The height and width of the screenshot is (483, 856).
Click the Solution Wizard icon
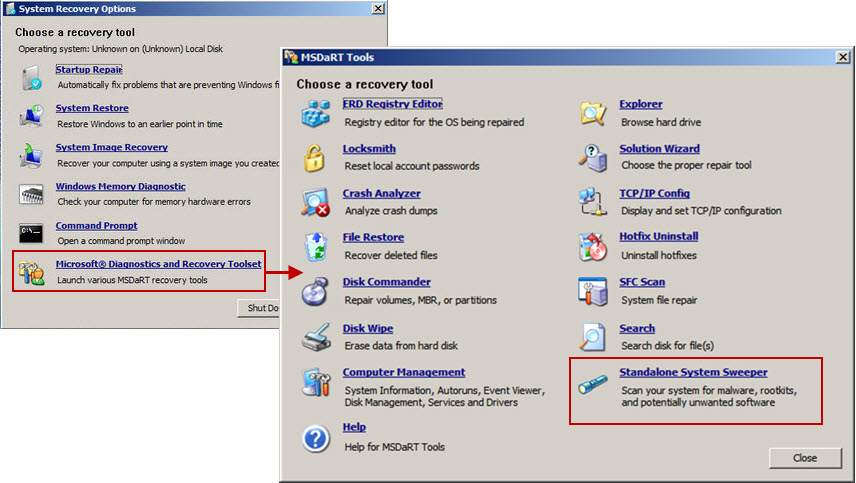(593, 158)
